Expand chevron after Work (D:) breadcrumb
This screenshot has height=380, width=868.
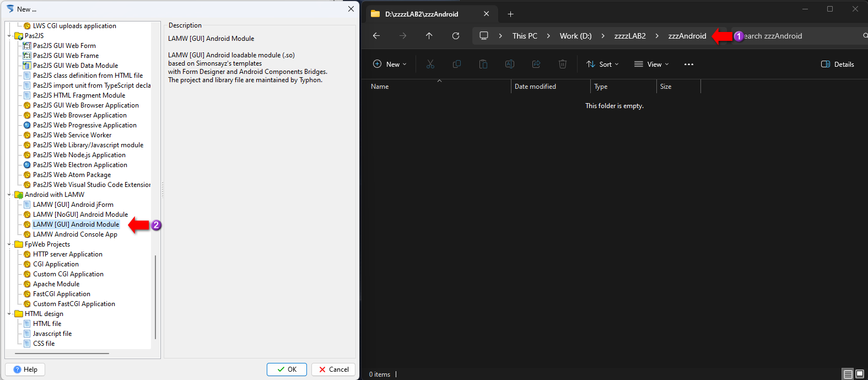pyautogui.click(x=603, y=36)
